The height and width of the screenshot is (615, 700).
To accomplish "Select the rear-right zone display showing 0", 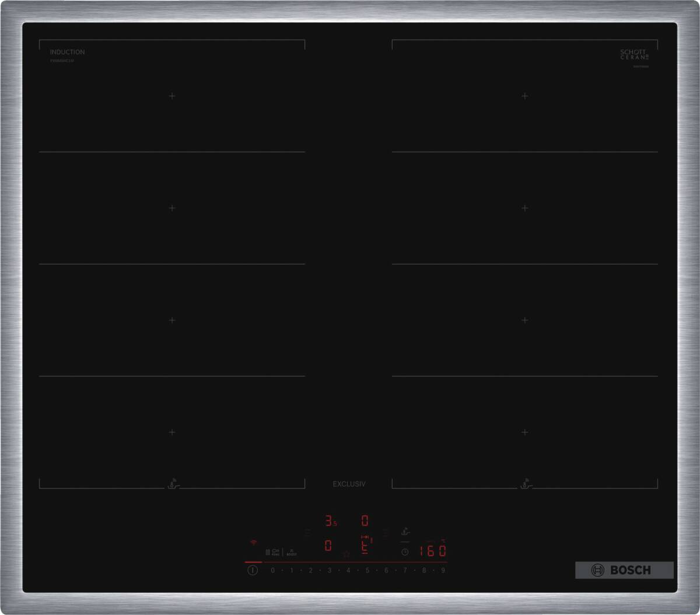I will 365,521.
